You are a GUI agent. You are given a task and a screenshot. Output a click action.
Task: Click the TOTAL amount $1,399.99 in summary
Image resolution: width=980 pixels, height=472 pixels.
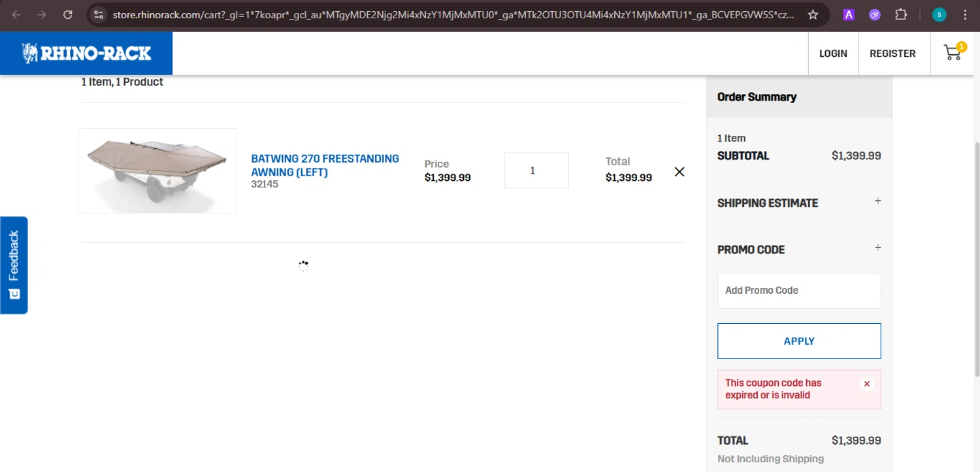coord(856,441)
